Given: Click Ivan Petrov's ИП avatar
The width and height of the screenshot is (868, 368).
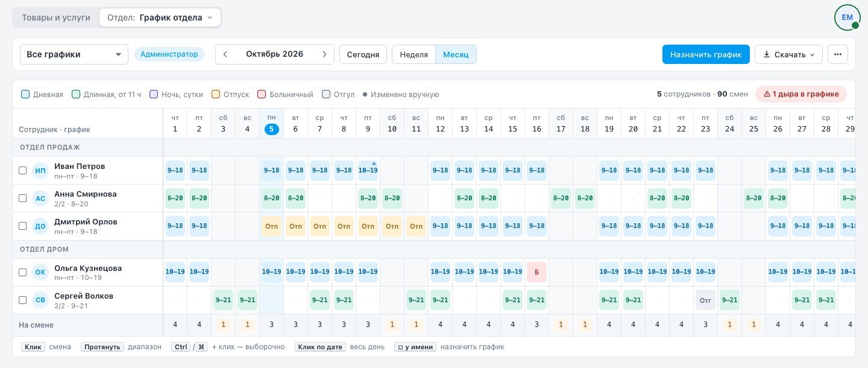Looking at the screenshot, I should (x=40, y=171).
